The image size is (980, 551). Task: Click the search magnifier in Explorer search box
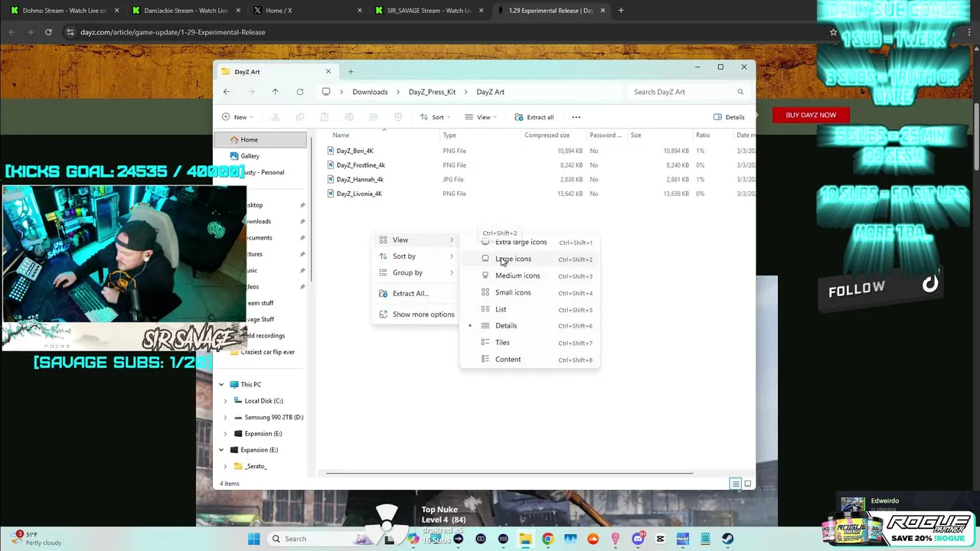pos(740,92)
